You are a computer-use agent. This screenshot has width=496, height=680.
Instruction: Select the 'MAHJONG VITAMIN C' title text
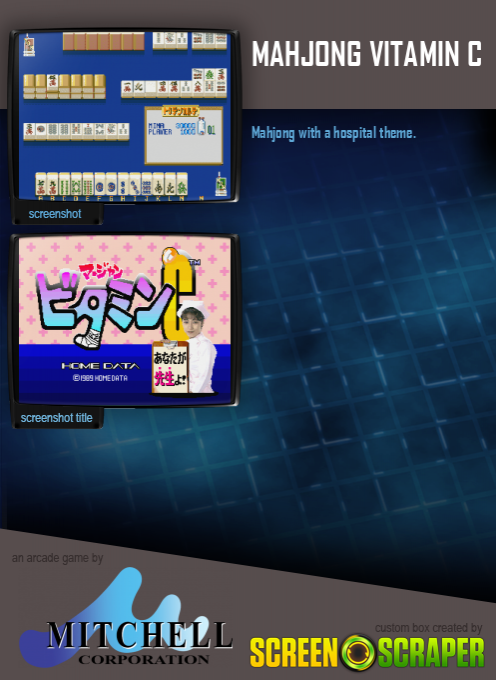[367, 54]
